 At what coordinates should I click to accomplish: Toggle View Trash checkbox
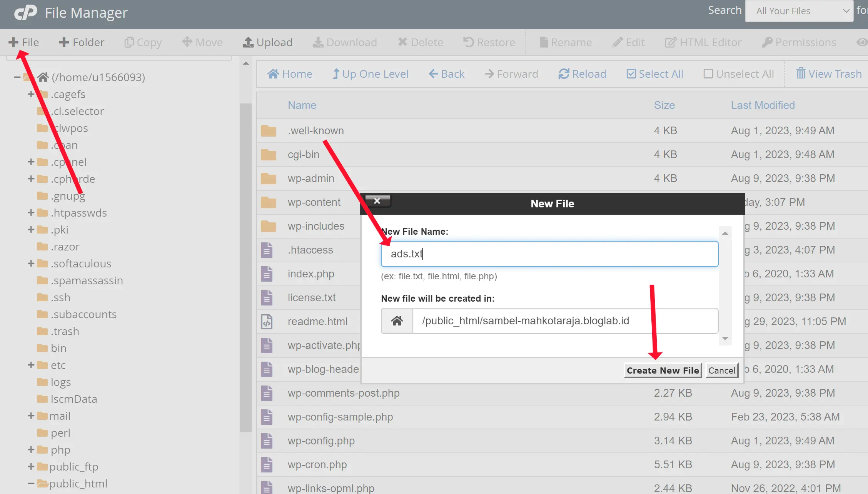point(828,73)
